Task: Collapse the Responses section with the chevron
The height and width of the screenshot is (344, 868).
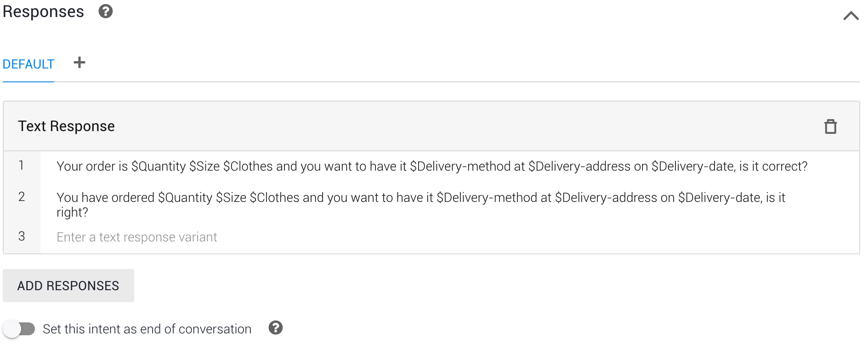Action: (x=851, y=16)
